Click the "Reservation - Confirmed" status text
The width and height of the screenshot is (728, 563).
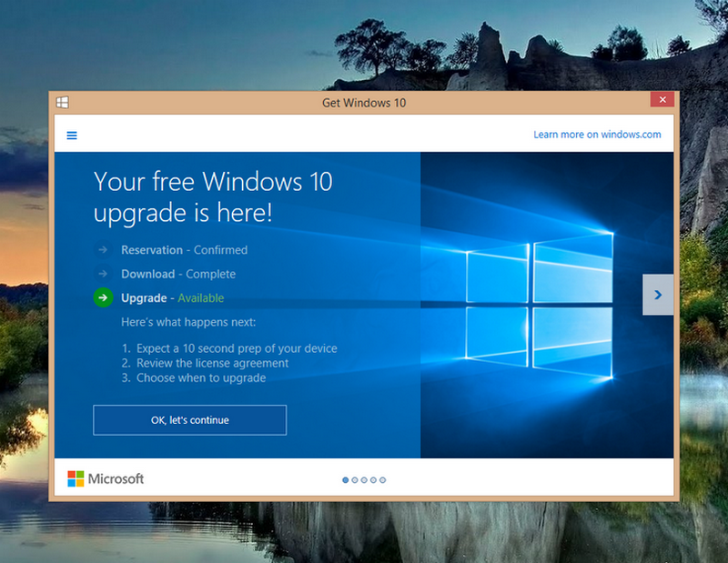184,250
